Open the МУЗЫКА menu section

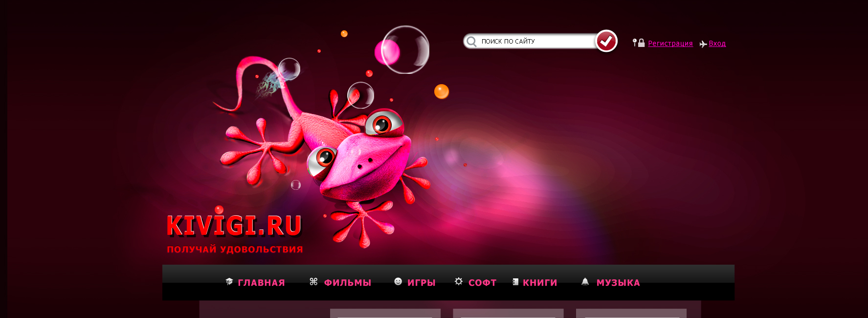pyautogui.click(x=618, y=283)
